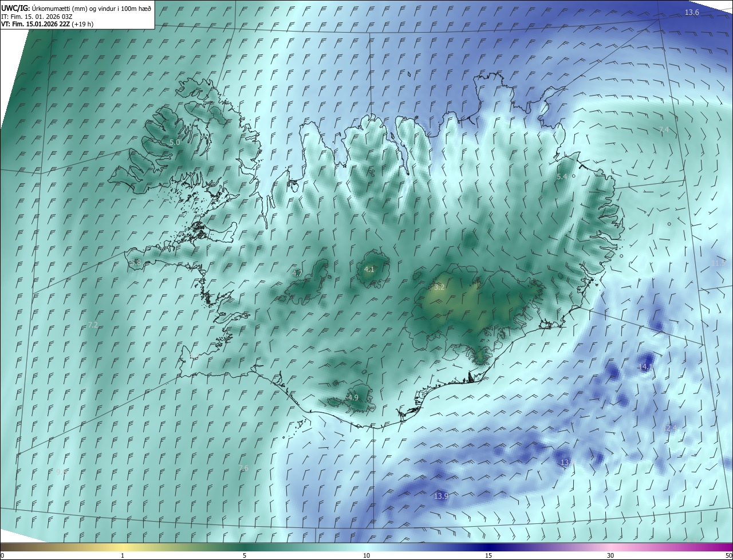Click the 50 tick label on the color scale
The width and height of the screenshot is (733, 560).
(x=728, y=555)
